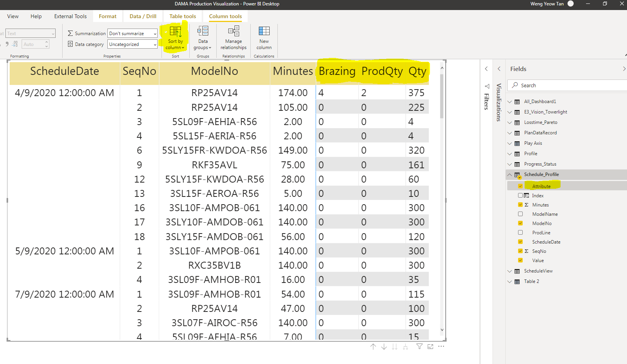Create a New column
This screenshot has height=364, width=627.
click(264, 38)
